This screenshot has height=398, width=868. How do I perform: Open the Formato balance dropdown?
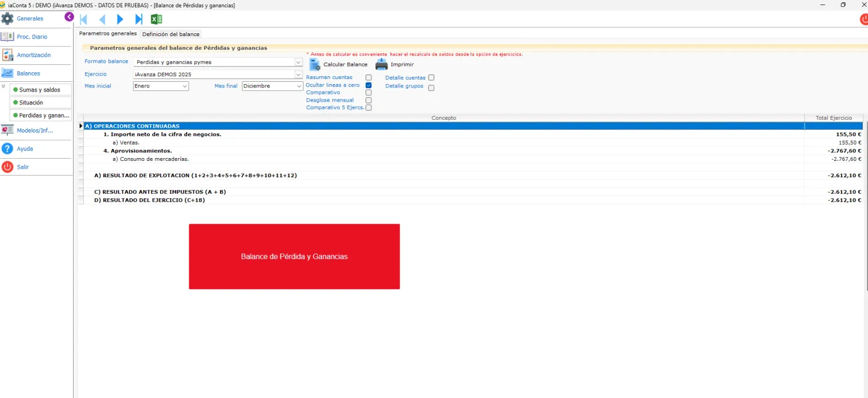[x=218, y=62]
